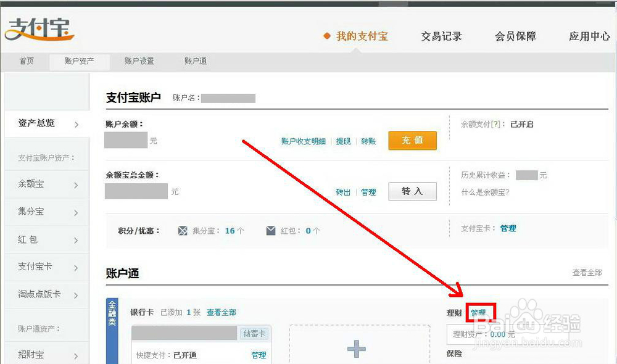Click the 理财资产 0.00 元 value
The image size is (617, 364).
coord(502,334)
